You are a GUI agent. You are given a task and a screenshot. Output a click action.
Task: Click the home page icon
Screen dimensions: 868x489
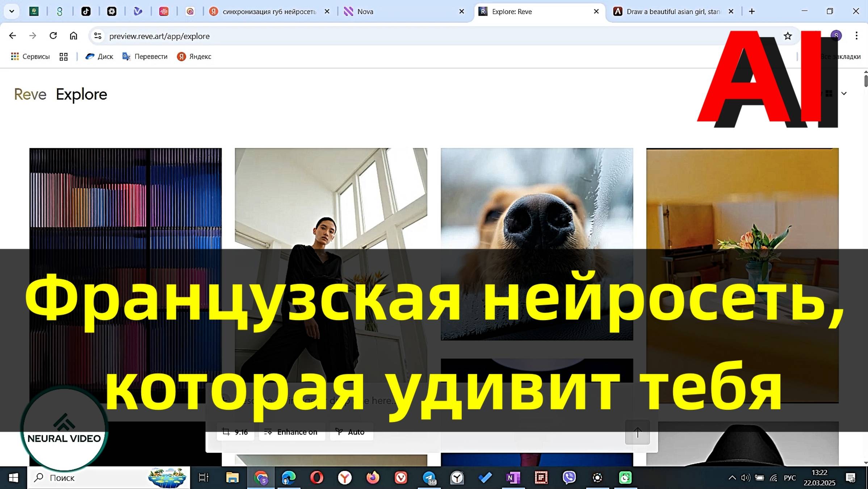click(74, 35)
